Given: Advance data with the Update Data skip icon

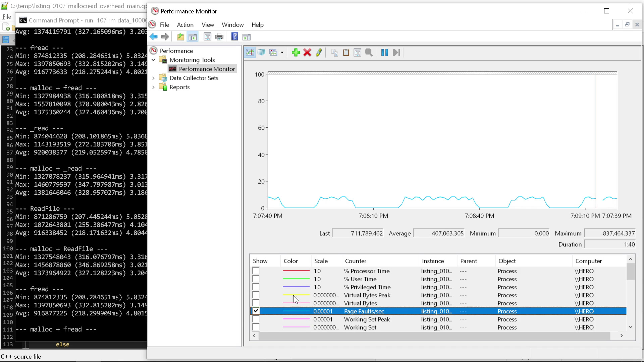Looking at the screenshot, I should [396, 52].
